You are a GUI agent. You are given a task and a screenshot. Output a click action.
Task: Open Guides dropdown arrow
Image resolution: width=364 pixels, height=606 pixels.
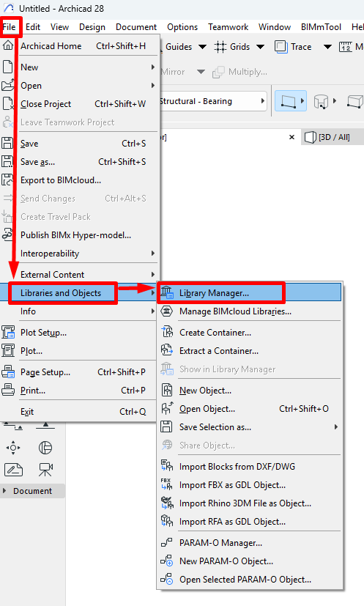(x=202, y=47)
